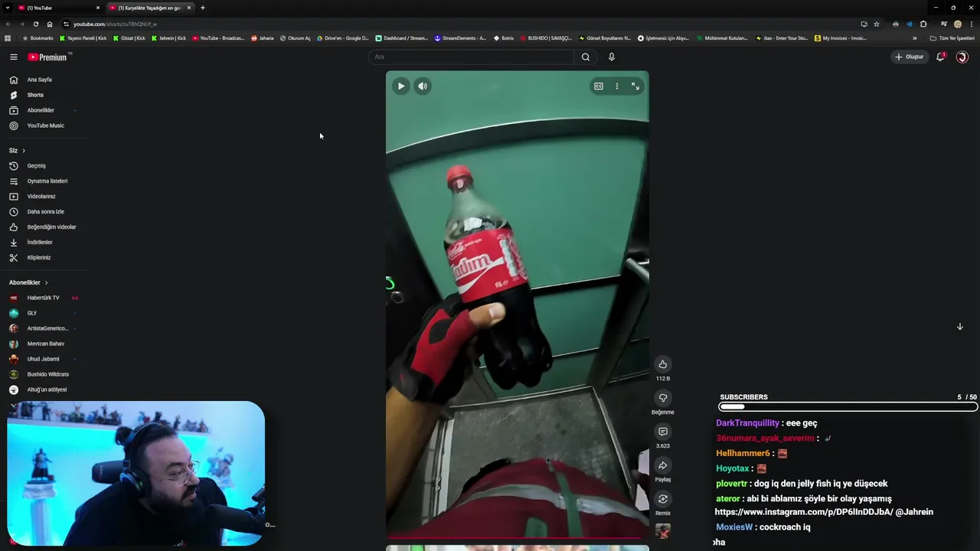Go to next Short with down arrow
The width and height of the screenshot is (980, 551).
click(959, 327)
